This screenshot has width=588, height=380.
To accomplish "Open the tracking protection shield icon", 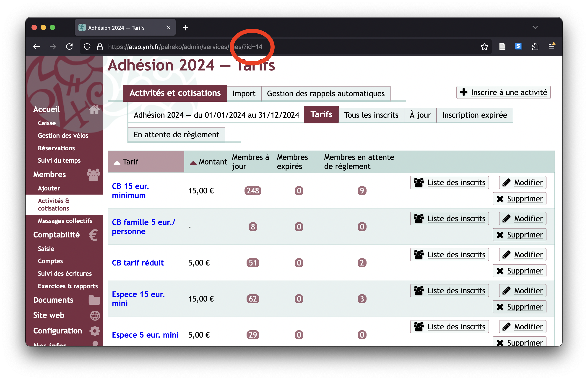I will [x=87, y=47].
